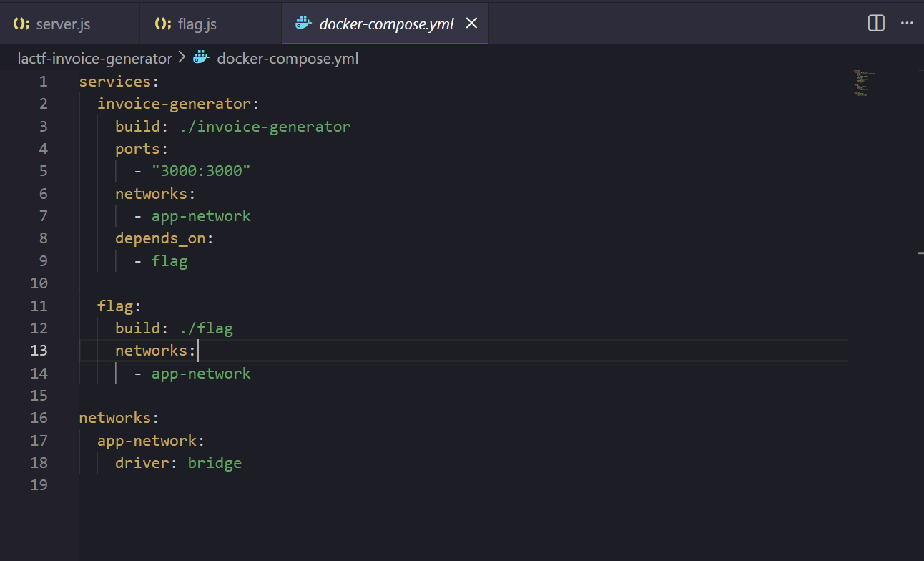Click line number 16 in the gutter
This screenshot has width=924, height=561.
39,418
